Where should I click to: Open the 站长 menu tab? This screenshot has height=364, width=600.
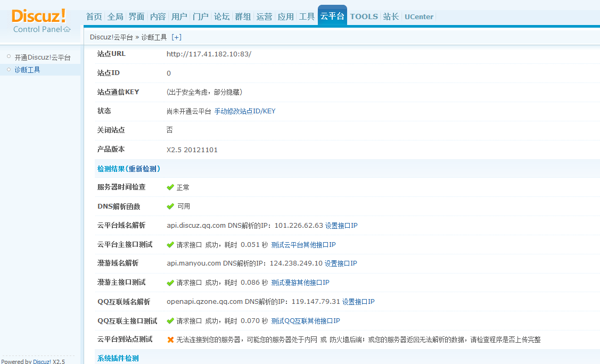[x=391, y=16]
